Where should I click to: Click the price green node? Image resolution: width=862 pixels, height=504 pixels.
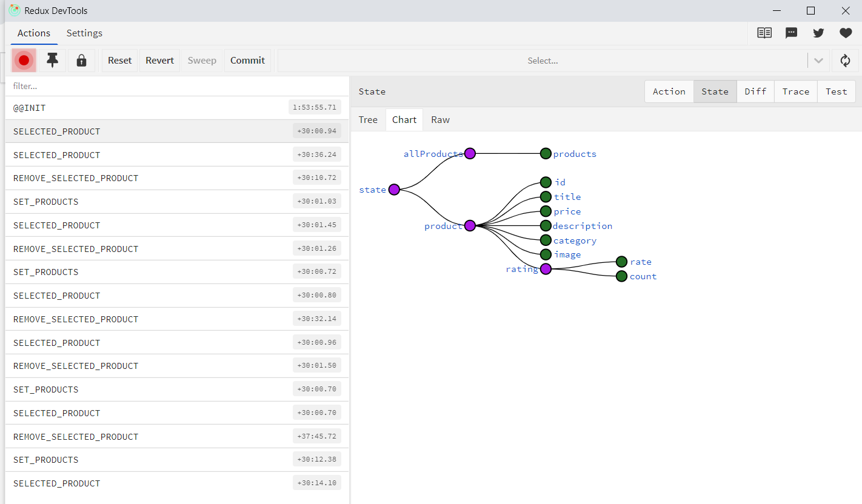[546, 211]
